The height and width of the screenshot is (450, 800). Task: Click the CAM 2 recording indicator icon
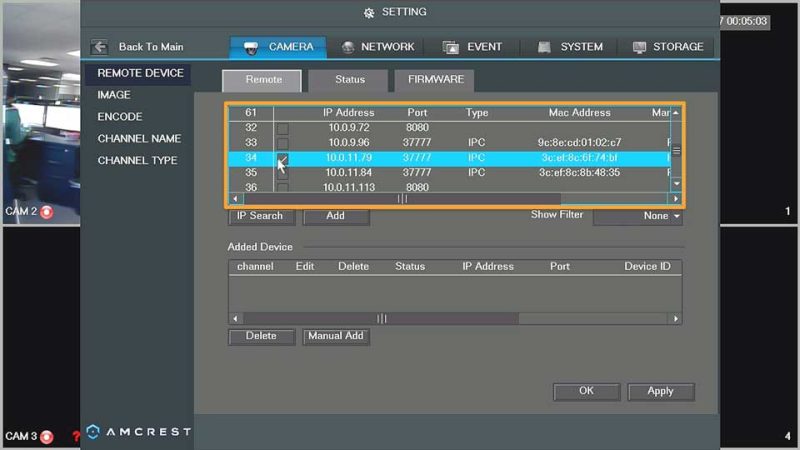(46, 212)
